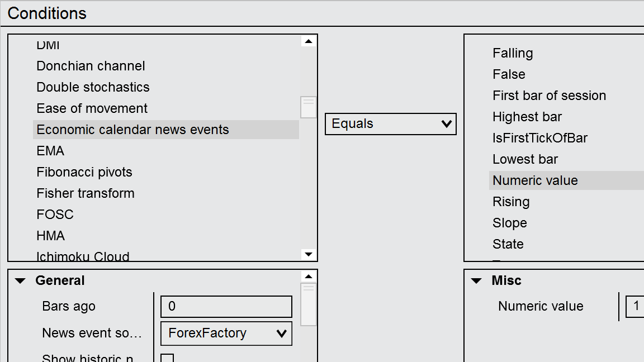Select Donchian channel indicator

[x=91, y=66]
